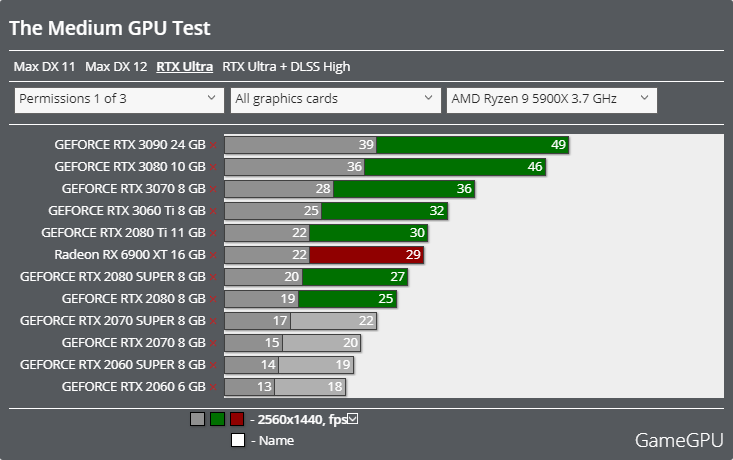Image resolution: width=733 pixels, height=460 pixels.
Task: Click the GEFORCE RTX 2070 SUPER 8 GB label
Action: 113,321
